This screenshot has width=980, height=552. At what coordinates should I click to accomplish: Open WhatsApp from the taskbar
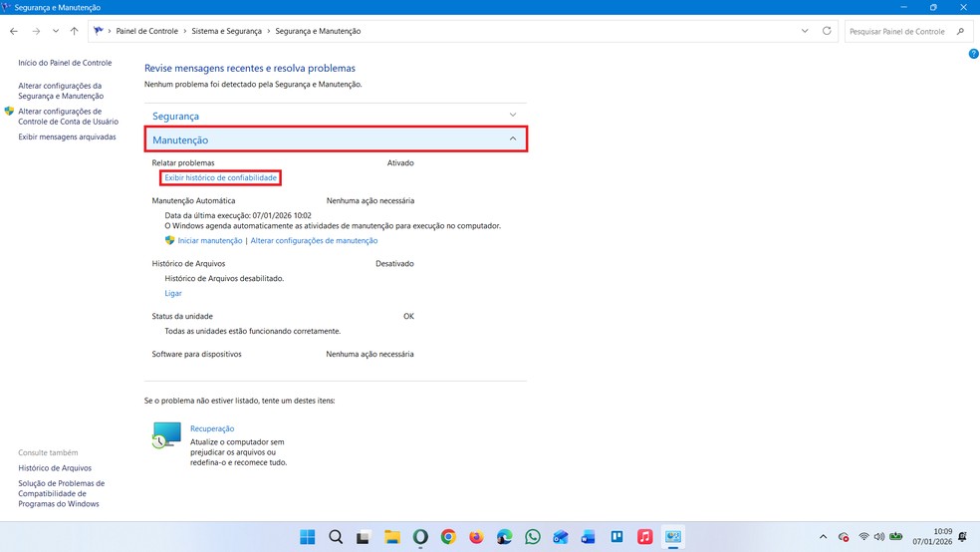point(533,537)
